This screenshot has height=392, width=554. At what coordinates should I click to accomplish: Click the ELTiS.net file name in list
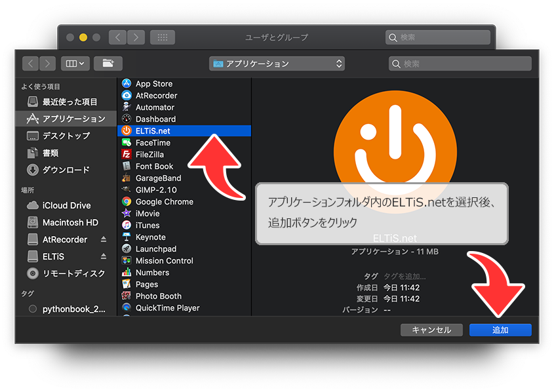(153, 131)
